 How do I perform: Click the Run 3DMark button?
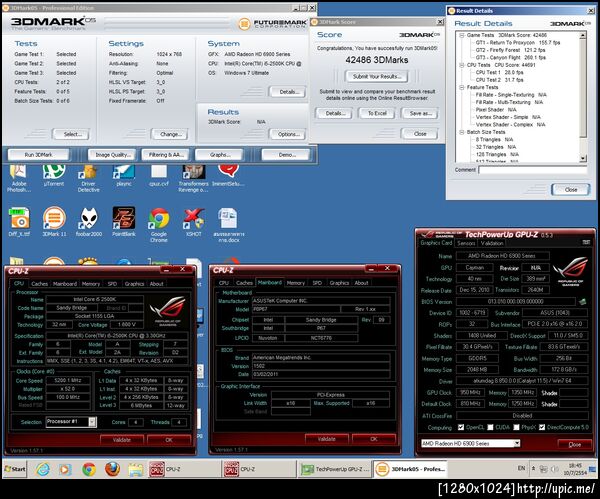pos(38,155)
